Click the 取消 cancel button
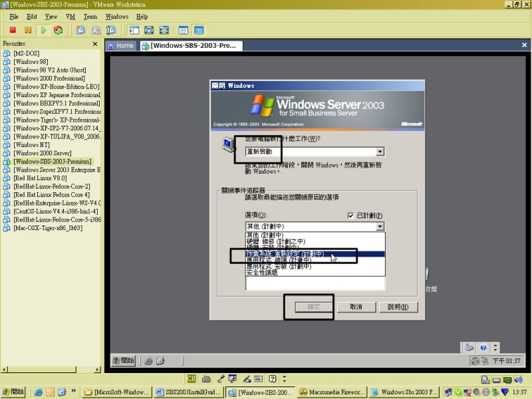Viewport: 532px width, 399px height. point(356,307)
